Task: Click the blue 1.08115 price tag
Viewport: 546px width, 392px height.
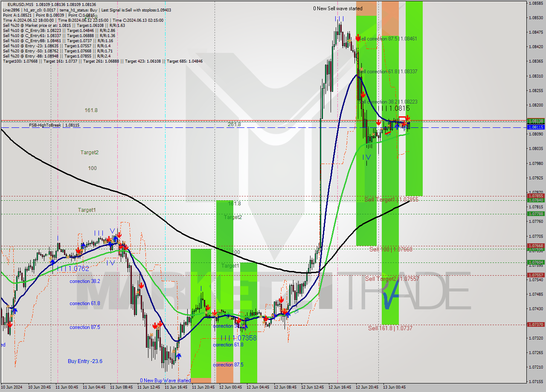Action: [x=536, y=127]
